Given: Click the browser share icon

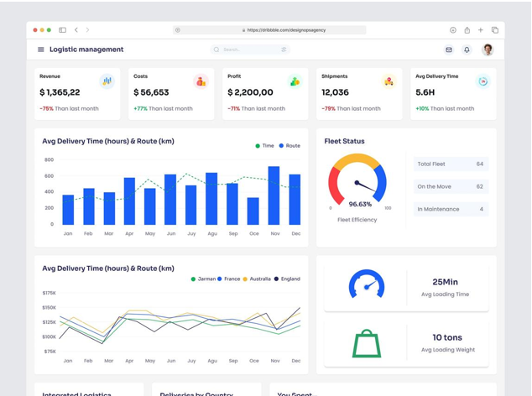Looking at the screenshot, I should [467, 30].
